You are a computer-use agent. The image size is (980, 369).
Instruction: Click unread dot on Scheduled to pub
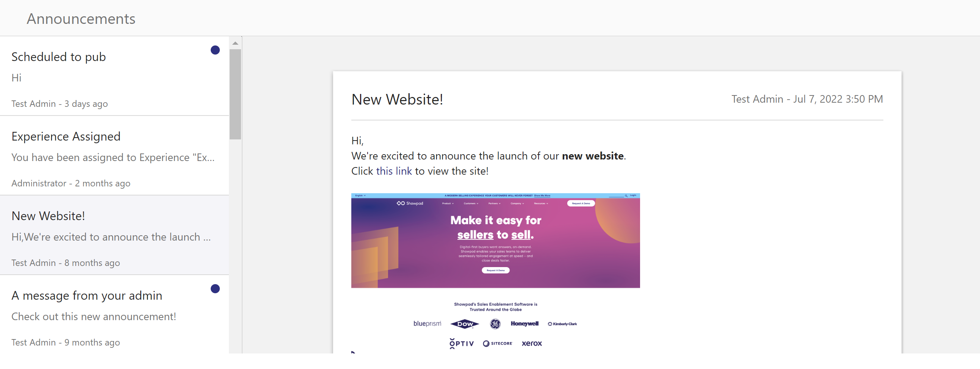(215, 50)
